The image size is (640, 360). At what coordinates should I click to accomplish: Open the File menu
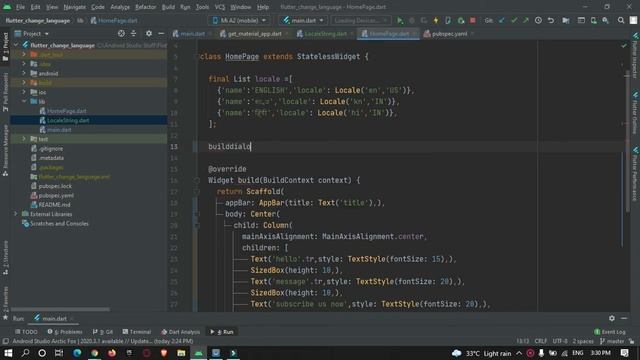click(20, 7)
